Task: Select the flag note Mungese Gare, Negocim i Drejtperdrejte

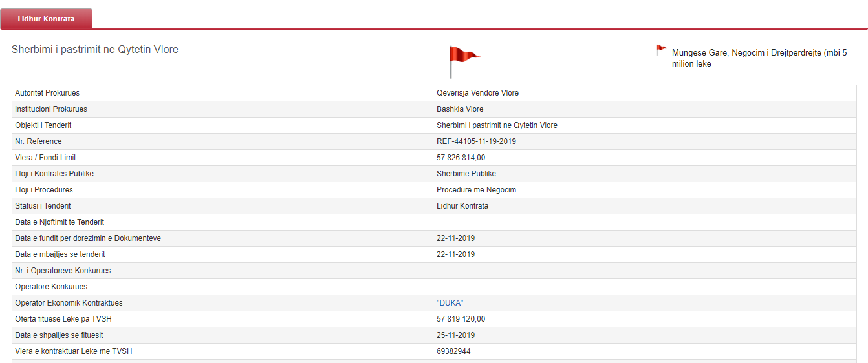Action: 759,58
